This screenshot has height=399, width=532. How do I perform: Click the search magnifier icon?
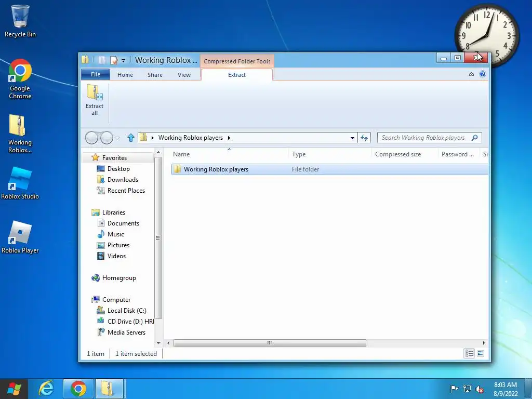tap(475, 137)
